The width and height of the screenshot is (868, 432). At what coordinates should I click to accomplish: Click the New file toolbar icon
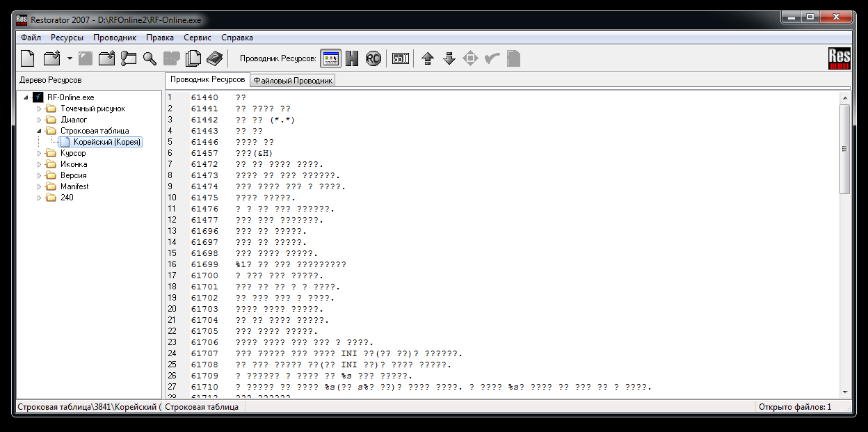[x=28, y=58]
